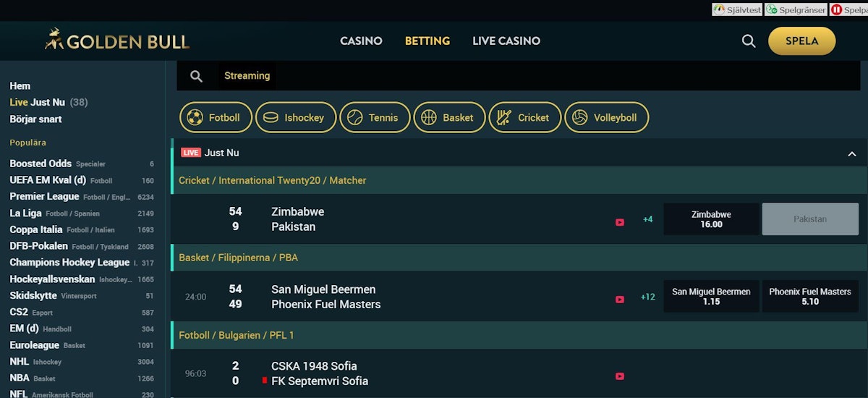Switch to the Betting tab
This screenshot has height=398, width=868.
pos(427,41)
